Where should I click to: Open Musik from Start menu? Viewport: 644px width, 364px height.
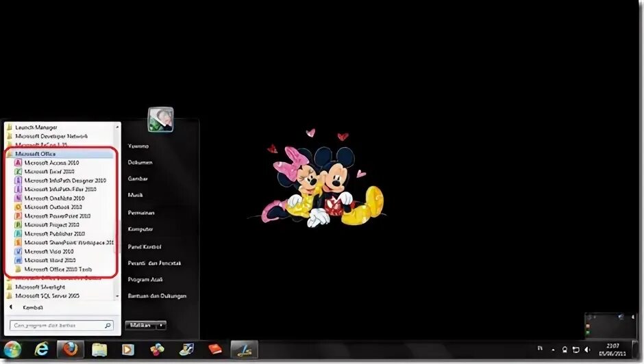click(x=135, y=195)
